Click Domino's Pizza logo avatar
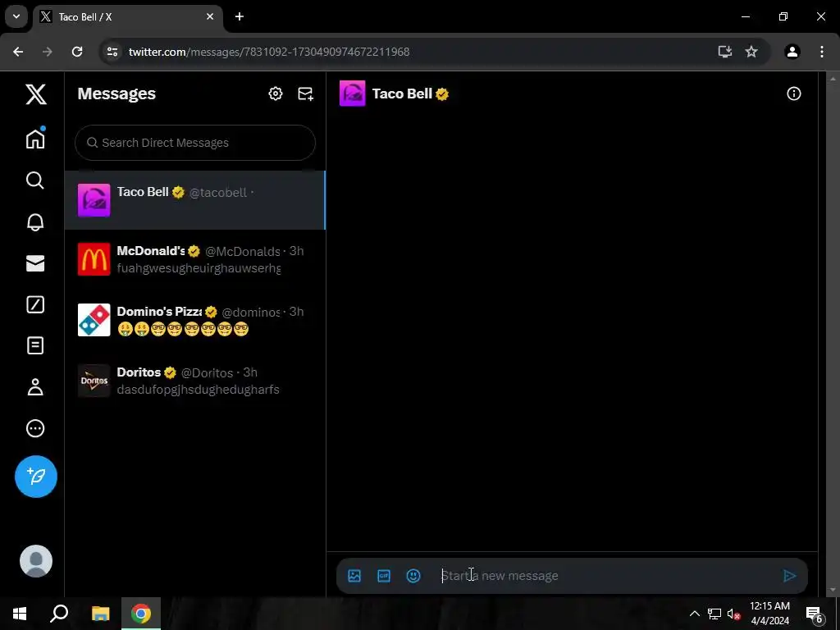 [x=94, y=320]
